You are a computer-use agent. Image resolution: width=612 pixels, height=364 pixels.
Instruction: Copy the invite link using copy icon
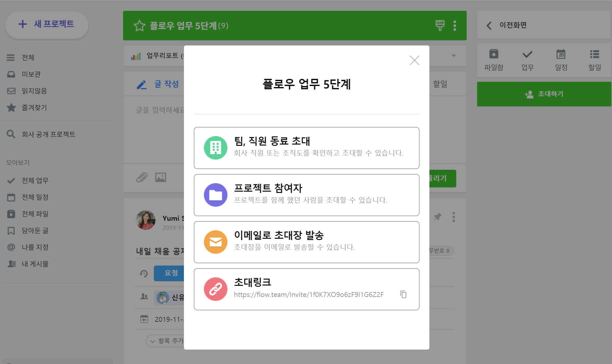pyautogui.click(x=403, y=294)
